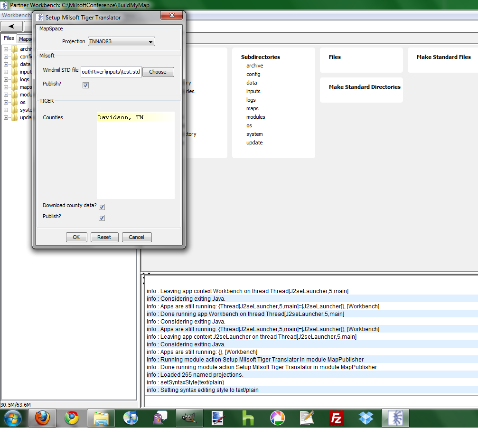Image resolution: width=478 pixels, height=448 pixels.
Task: Click the Choose button for STD file
Action: pos(158,72)
